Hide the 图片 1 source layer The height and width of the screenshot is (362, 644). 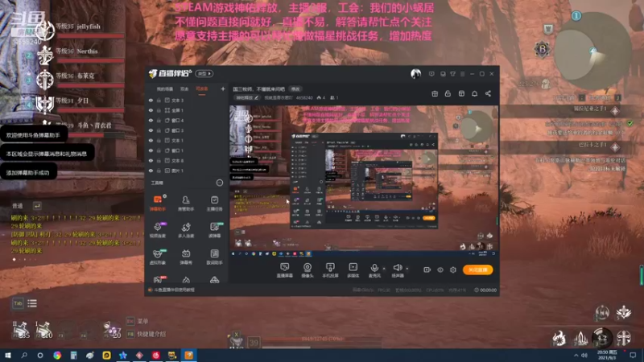[151, 171]
